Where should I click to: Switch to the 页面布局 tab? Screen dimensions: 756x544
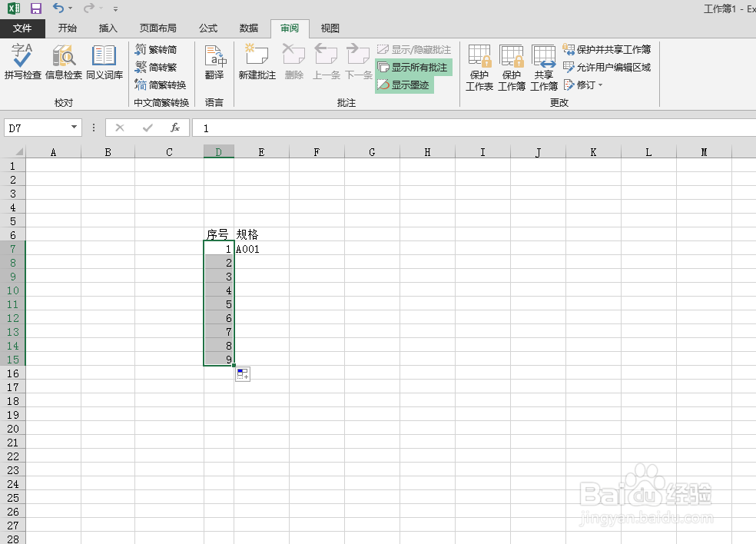(157, 28)
